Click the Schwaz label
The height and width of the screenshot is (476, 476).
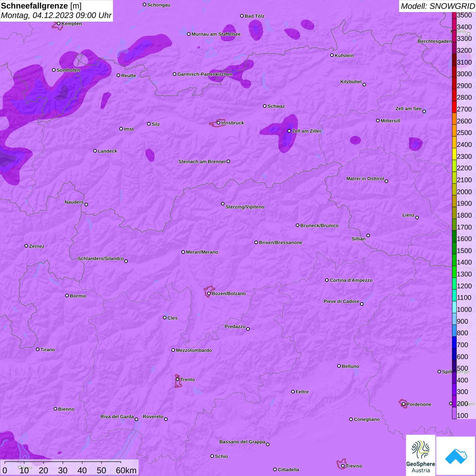click(x=276, y=106)
